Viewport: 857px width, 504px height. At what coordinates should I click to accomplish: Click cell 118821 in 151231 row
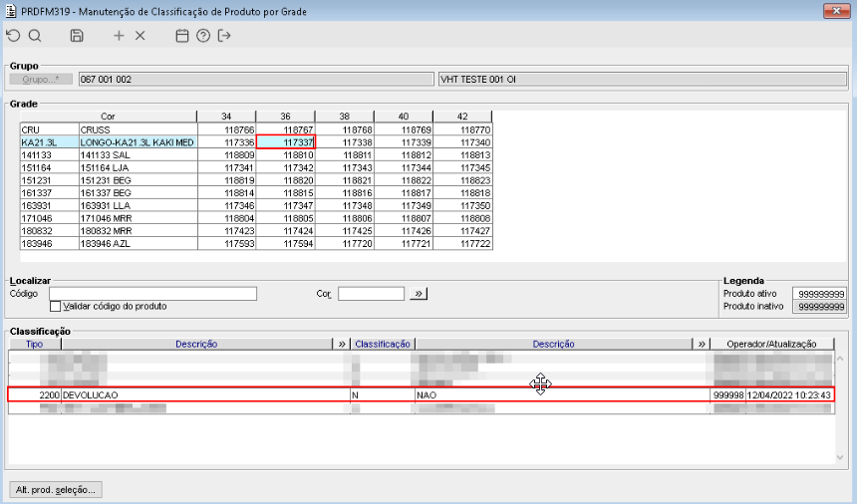345,180
